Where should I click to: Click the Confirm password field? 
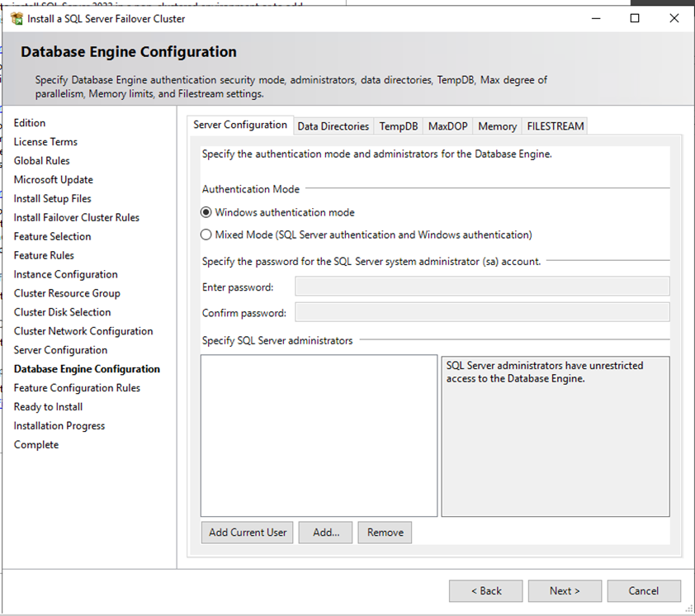click(482, 313)
